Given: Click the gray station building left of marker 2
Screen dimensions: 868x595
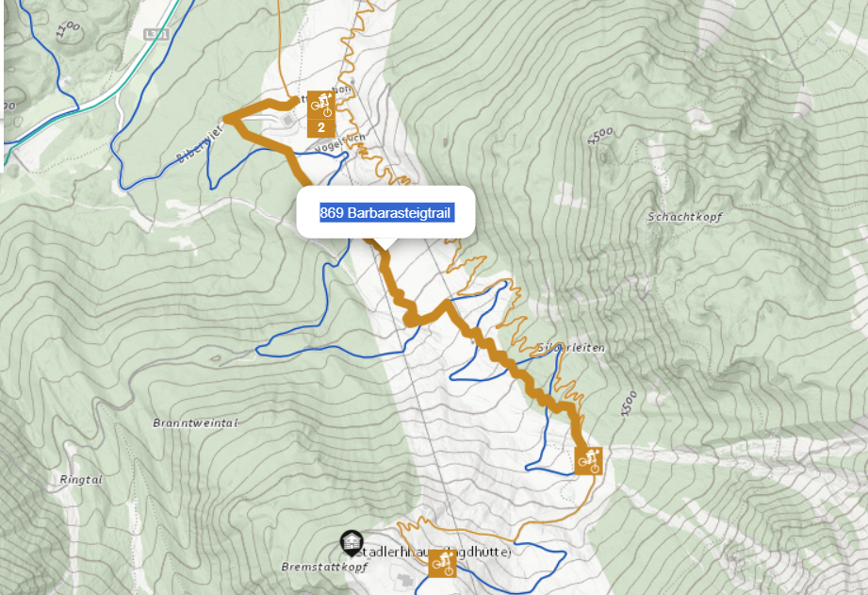Looking at the screenshot, I should 287,120.
